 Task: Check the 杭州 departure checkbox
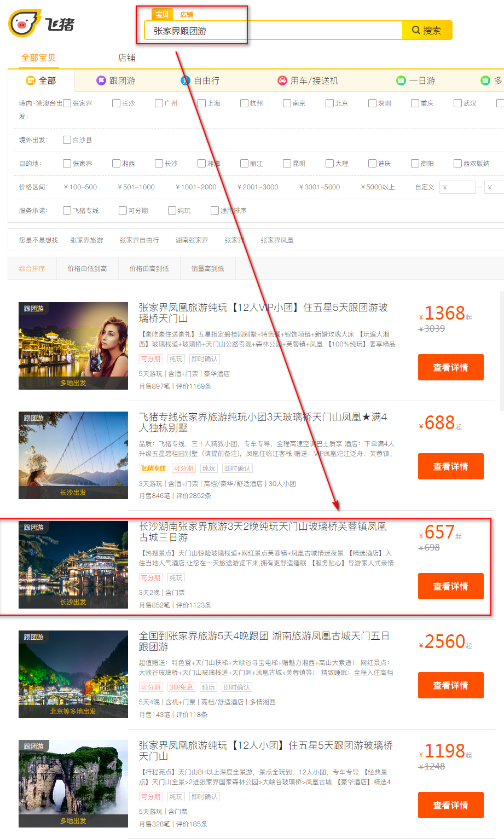point(244,103)
